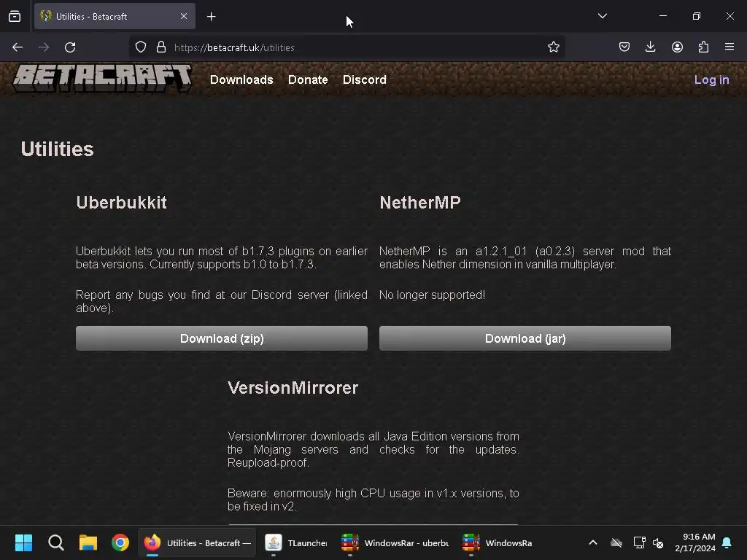Open File Explorer from taskbar
747x560 pixels.
[88, 542]
